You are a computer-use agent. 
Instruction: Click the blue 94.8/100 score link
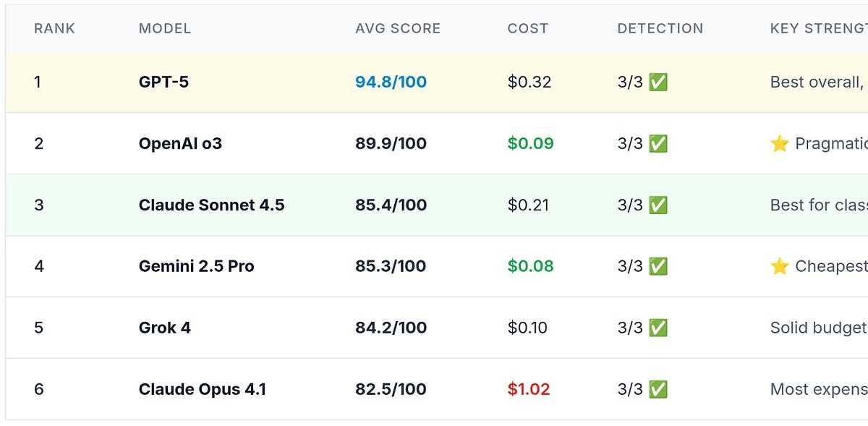(391, 82)
